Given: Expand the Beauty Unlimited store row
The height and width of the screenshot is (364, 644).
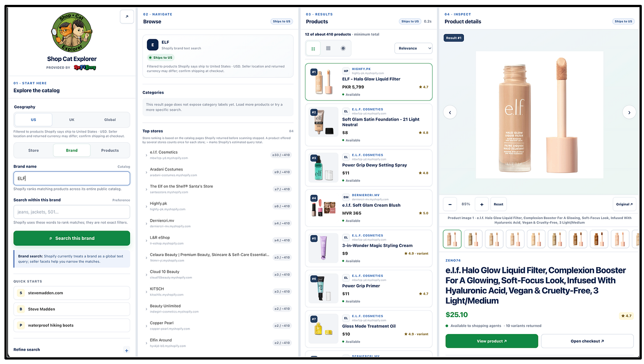Looking at the screenshot, I should tap(218, 308).
